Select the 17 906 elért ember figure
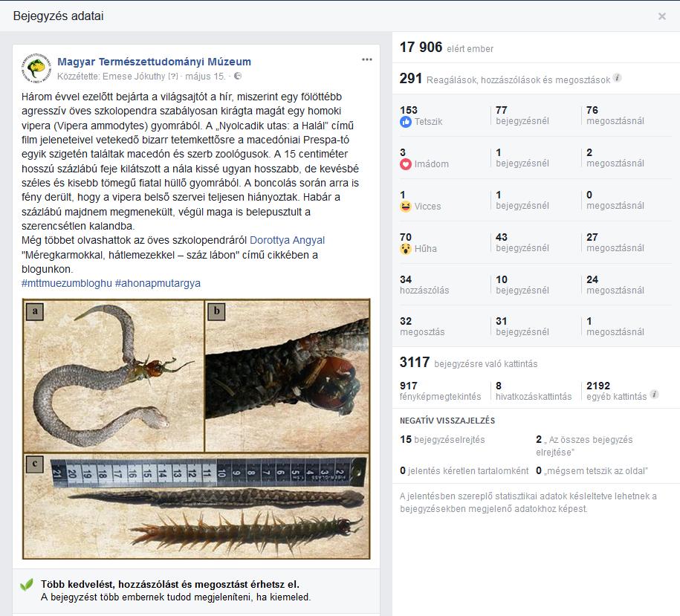This screenshot has width=680, height=616. (x=446, y=48)
